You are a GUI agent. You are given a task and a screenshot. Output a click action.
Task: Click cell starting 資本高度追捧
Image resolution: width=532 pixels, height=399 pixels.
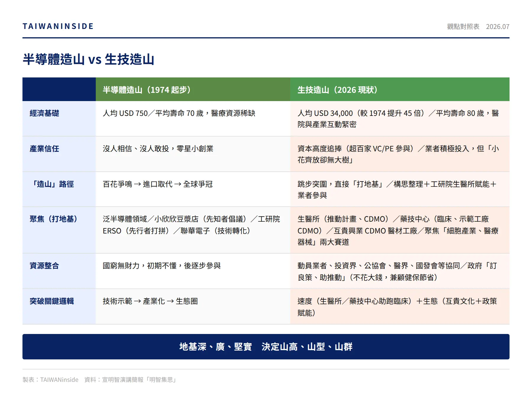pyautogui.click(x=400, y=154)
